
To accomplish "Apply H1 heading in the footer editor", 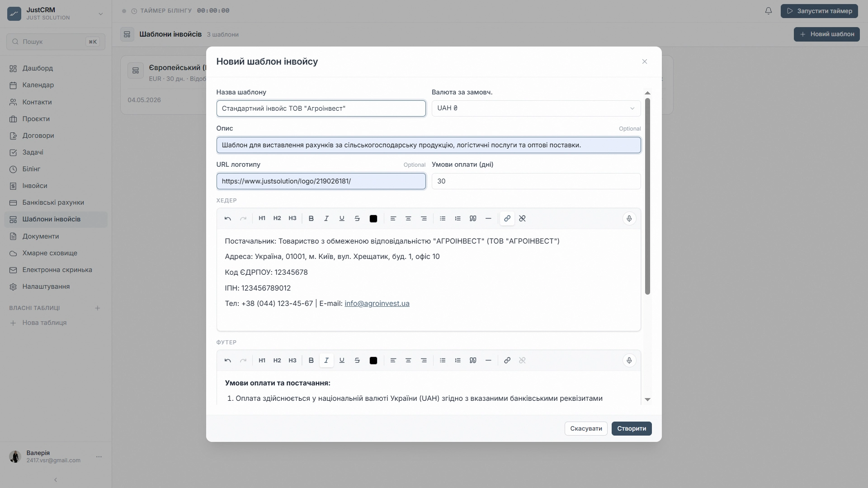I will [x=262, y=361].
